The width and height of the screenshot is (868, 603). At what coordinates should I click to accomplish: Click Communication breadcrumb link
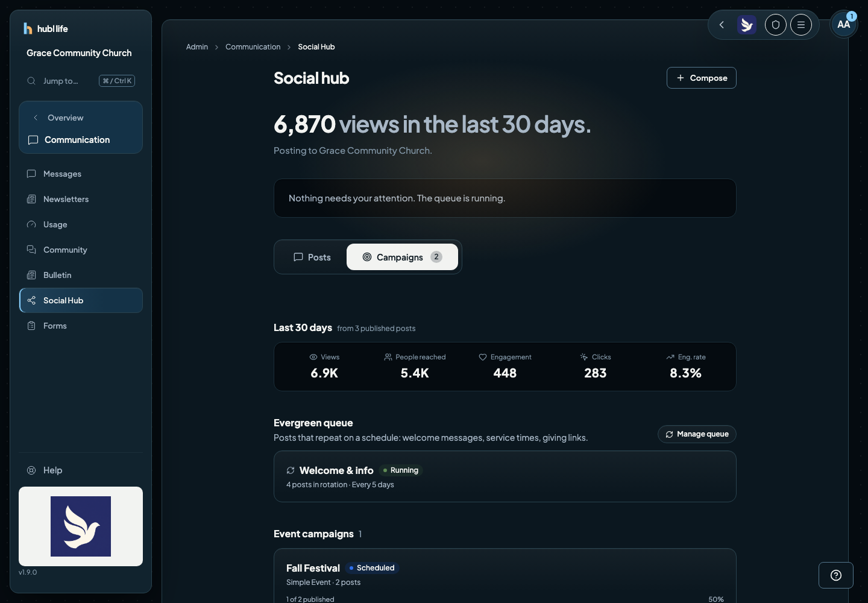[253, 47]
